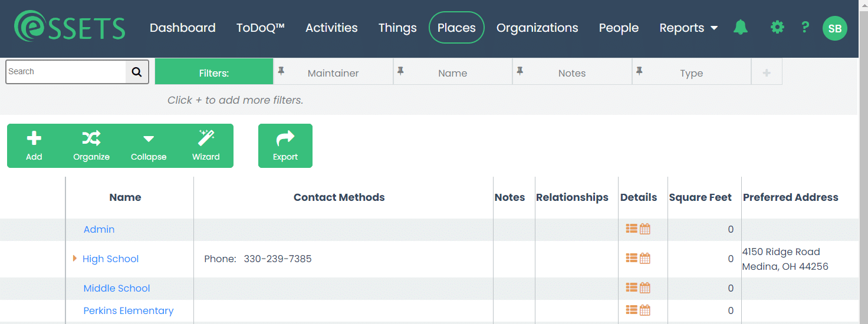Screen dimensions: 868x324
Task: Open the Perkins Elementary link
Action: [129, 310]
